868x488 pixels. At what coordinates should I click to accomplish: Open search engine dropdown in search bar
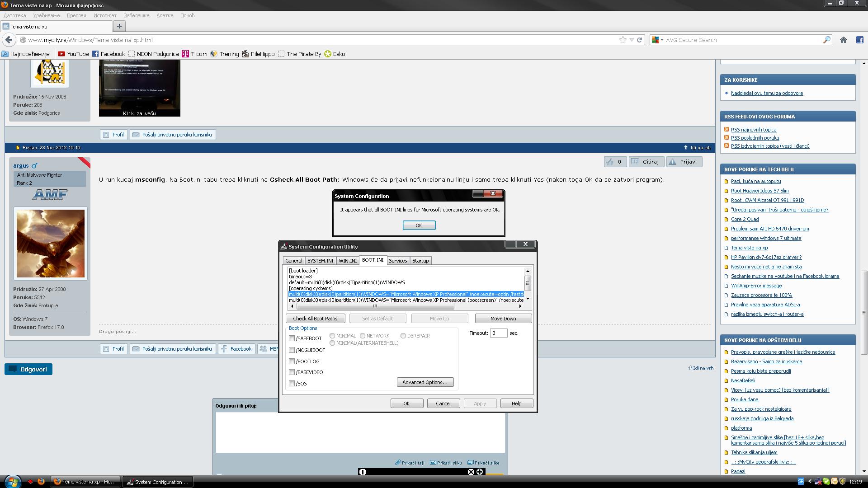[658, 40]
